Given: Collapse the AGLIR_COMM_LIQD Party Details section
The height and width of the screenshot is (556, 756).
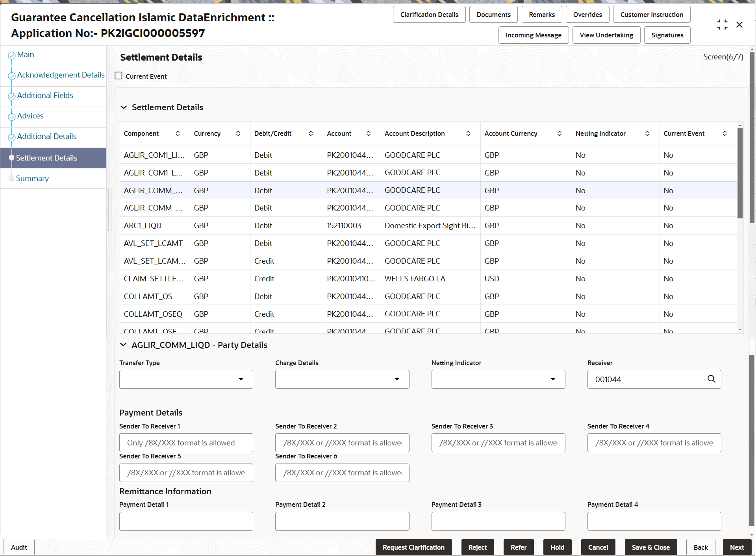Looking at the screenshot, I should pyautogui.click(x=124, y=344).
